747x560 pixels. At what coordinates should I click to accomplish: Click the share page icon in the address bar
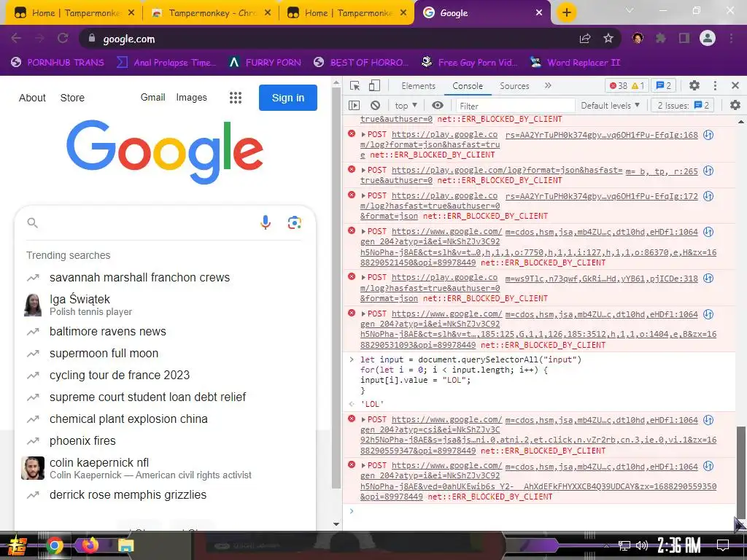click(x=585, y=39)
